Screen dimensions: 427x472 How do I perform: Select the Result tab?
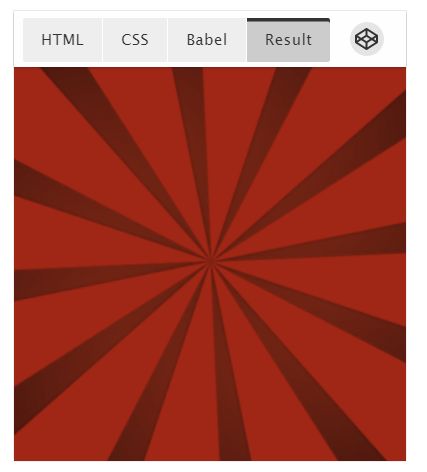pos(288,40)
